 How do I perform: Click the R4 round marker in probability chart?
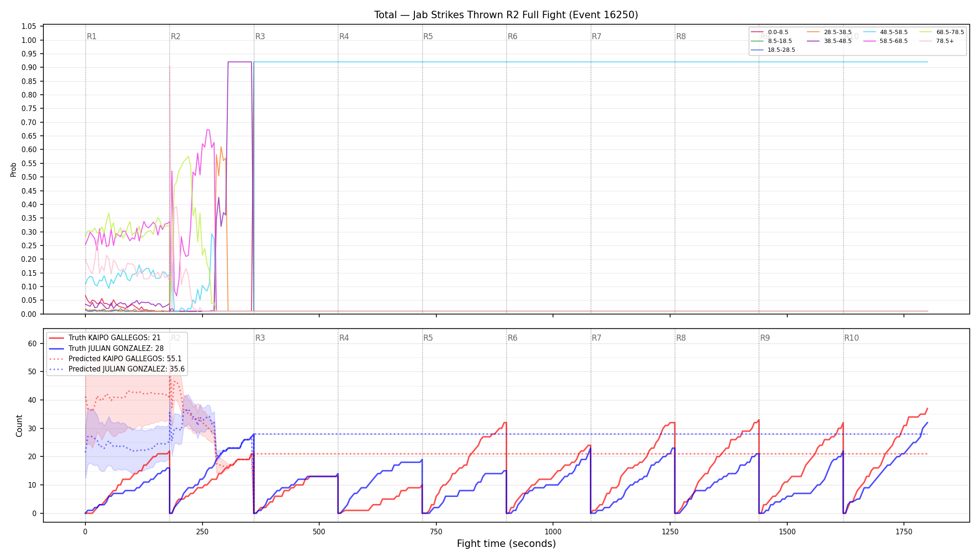(344, 36)
